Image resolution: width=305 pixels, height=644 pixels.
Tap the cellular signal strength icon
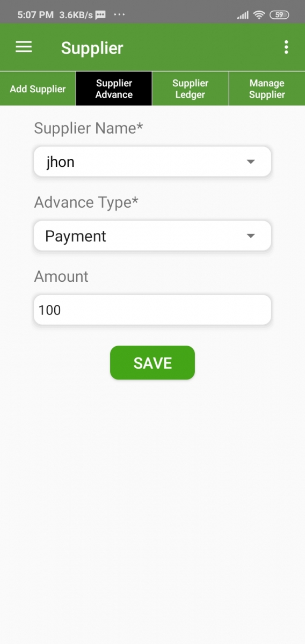[243, 15]
